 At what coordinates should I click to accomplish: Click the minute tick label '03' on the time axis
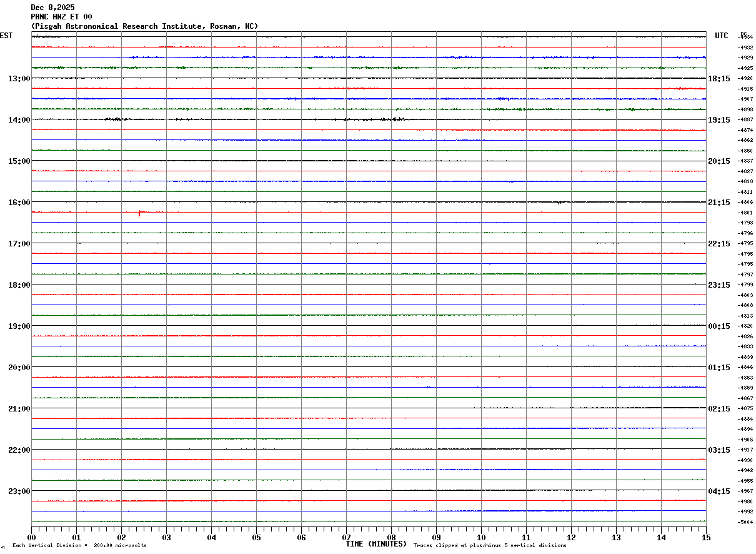click(x=167, y=537)
